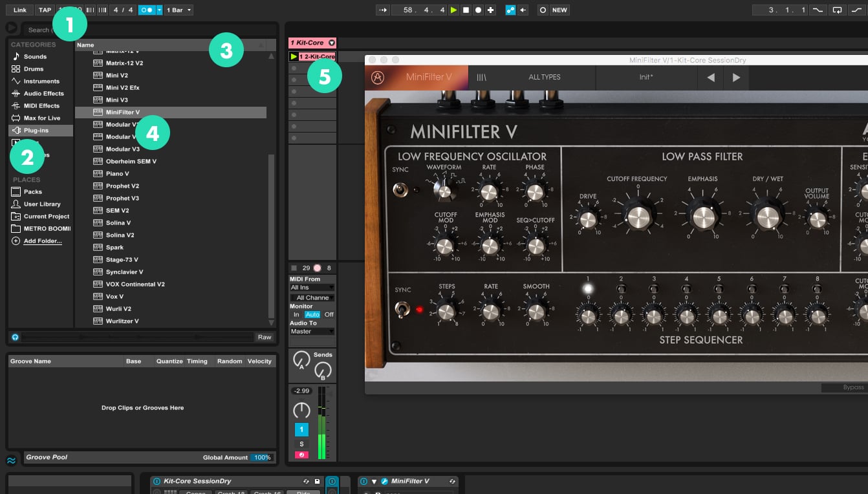
Task: Set Monitor to Off
Action: 329,314
